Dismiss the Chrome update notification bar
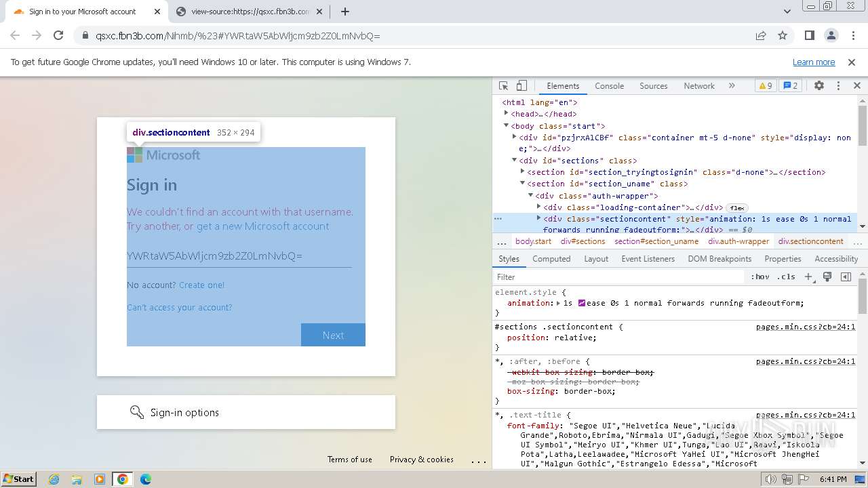The width and height of the screenshot is (868, 488). point(852,62)
